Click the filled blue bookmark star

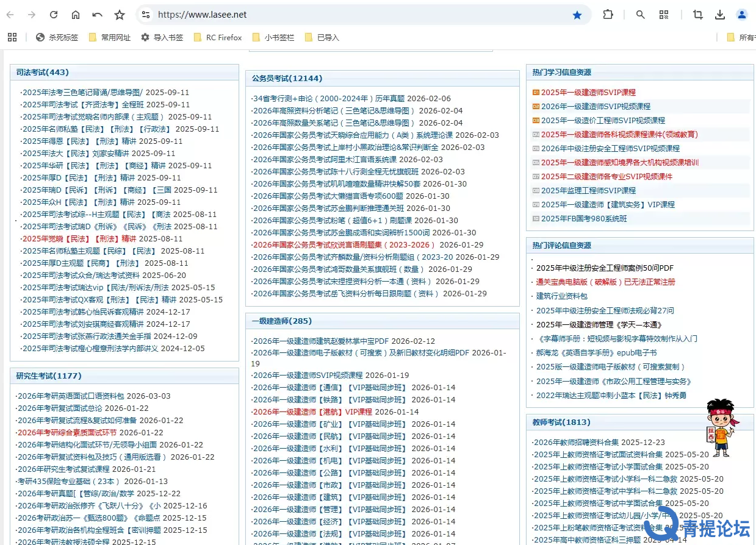pyautogui.click(x=577, y=15)
